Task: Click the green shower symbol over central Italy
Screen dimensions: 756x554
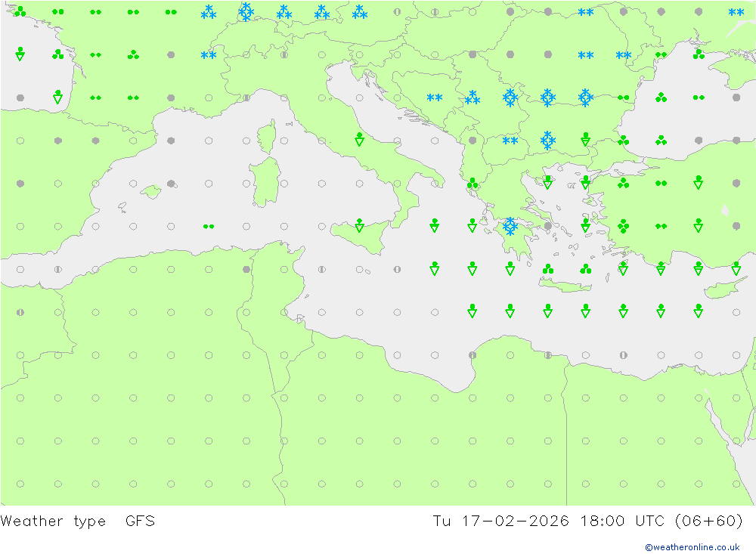Action: coord(359,139)
